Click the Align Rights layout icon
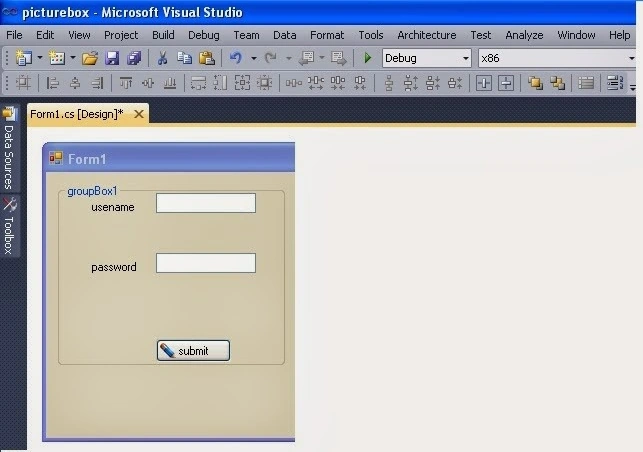The image size is (643, 452). pos(97,83)
